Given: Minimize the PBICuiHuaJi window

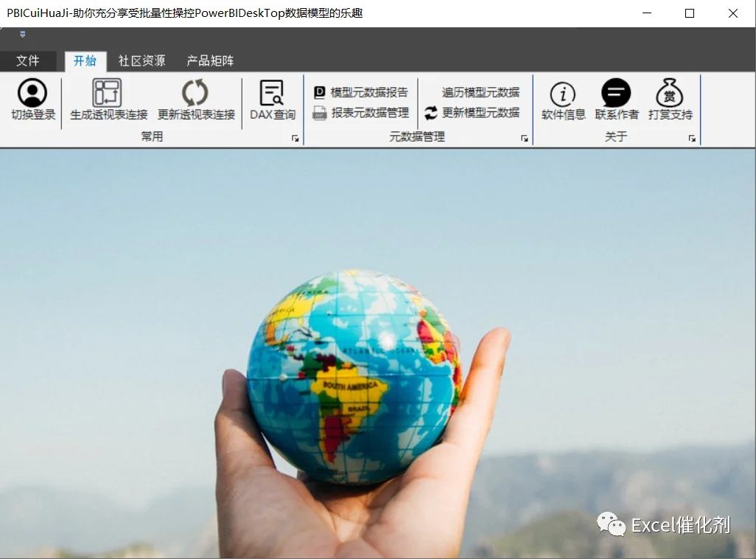Looking at the screenshot, I should tap(647, 13).
